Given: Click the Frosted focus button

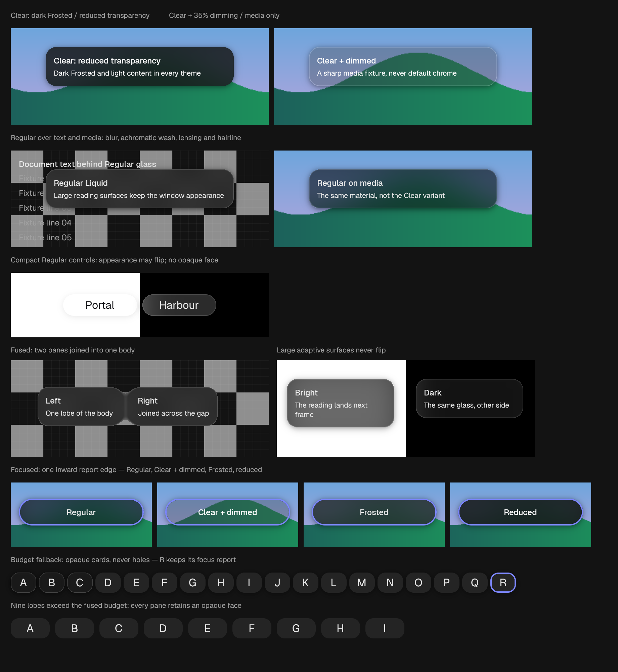Looking at the screenshot, I should point(374,512).
